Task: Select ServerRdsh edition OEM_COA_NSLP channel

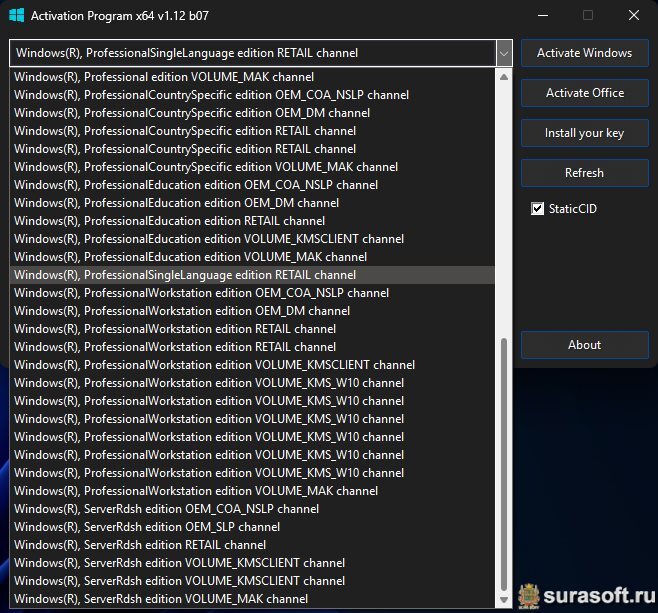Action: click(x=252, y=509)
